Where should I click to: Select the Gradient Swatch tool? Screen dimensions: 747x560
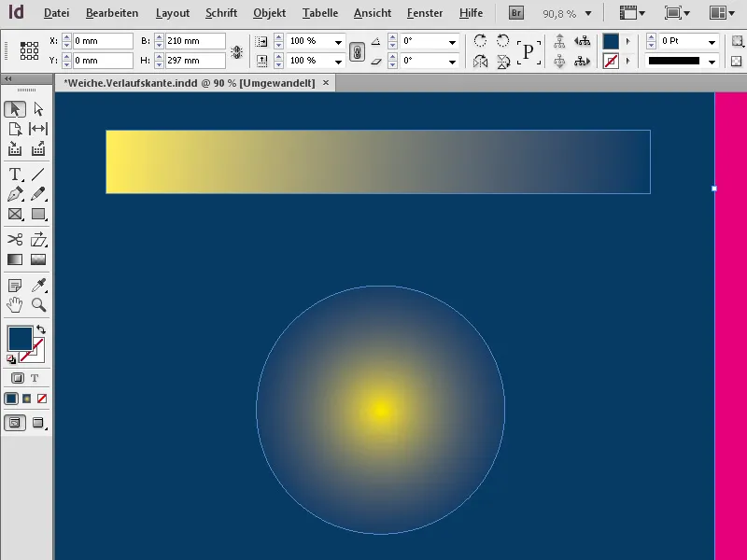[15, 259]
